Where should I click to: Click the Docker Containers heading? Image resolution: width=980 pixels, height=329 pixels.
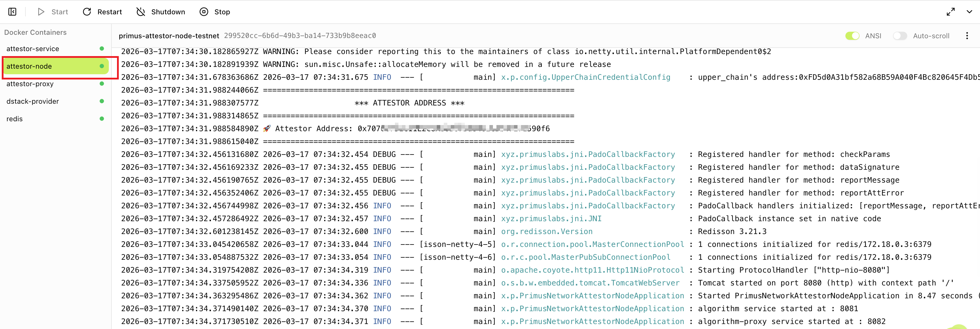35,32
